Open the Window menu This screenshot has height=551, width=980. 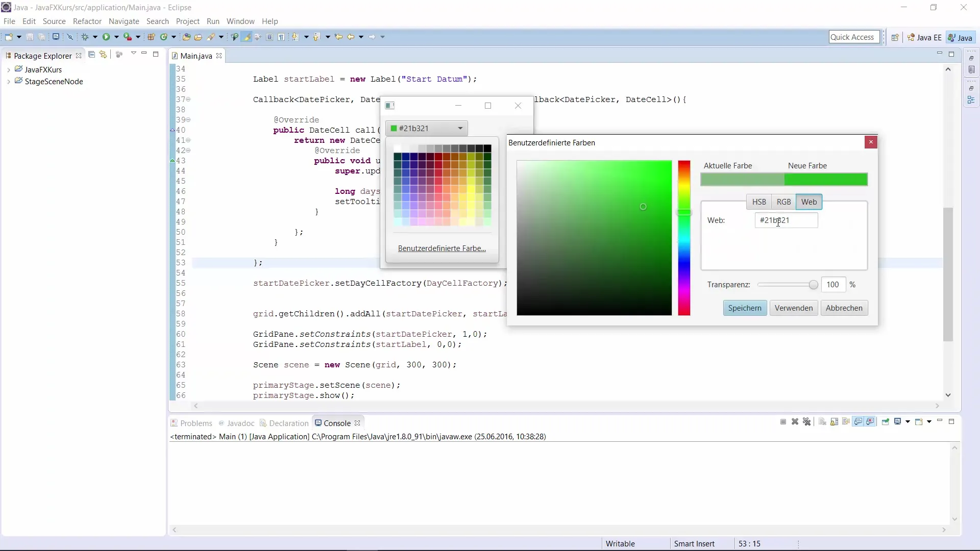tap(240, 21)
